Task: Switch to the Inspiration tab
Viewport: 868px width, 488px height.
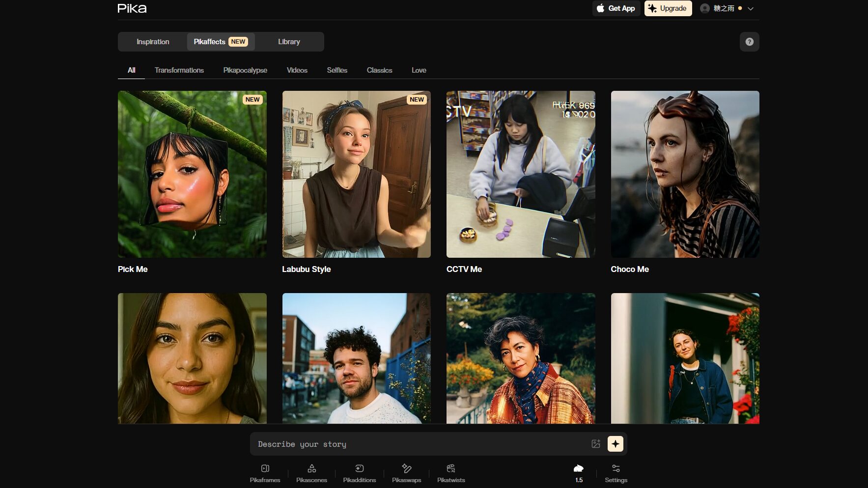Action: (x=153, y=42)
